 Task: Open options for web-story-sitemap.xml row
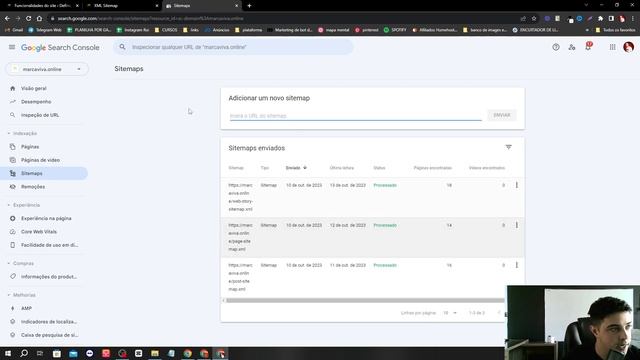coord(517,185)
